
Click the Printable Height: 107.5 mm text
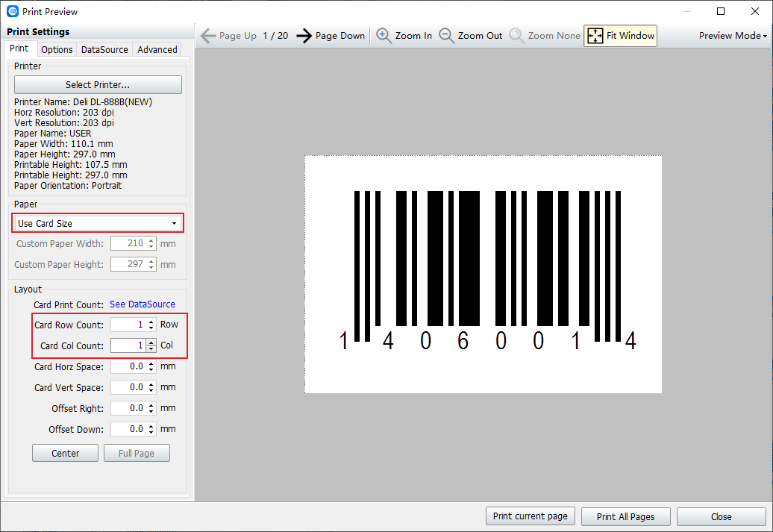tap(70, 165)
